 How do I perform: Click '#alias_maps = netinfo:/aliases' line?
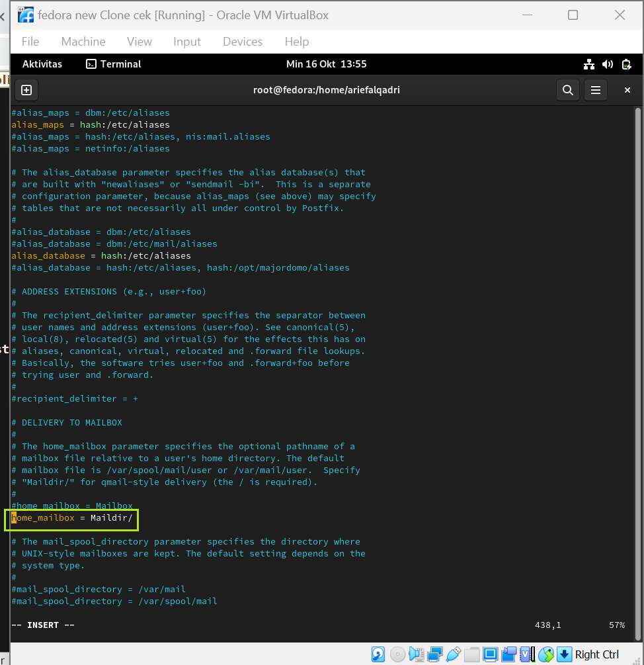pos(91,148)
